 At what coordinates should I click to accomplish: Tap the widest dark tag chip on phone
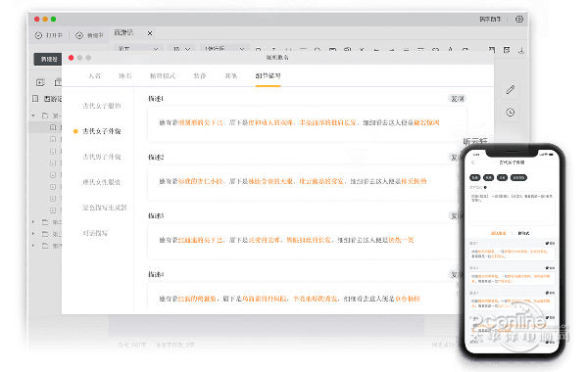point(518,177)
